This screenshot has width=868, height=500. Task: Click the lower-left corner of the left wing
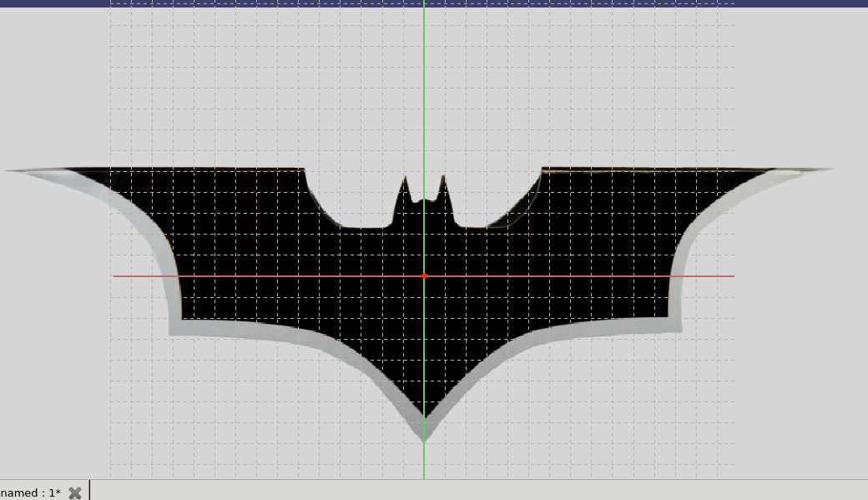point(171,333)
